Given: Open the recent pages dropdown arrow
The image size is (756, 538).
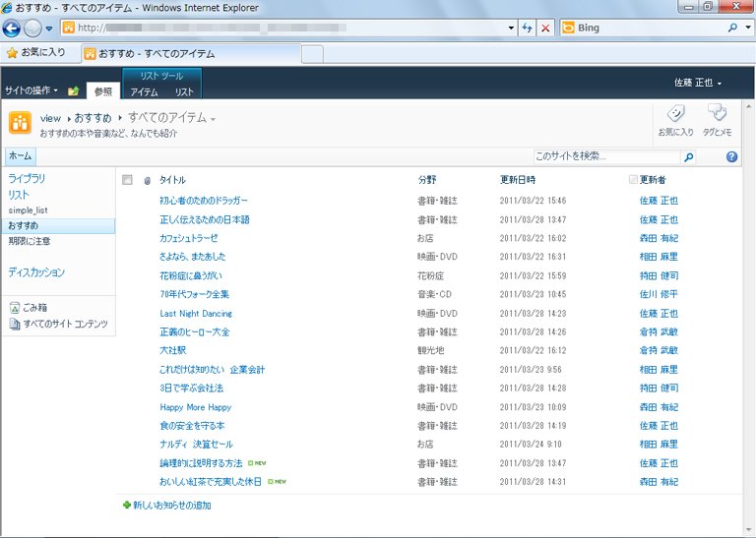Looking at the screenshot, I should point(49,29).
